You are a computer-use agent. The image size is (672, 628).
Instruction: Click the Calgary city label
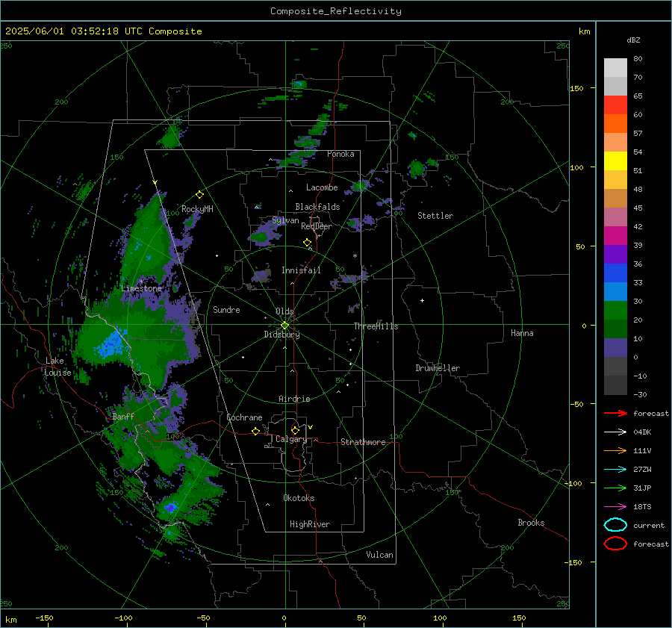pos(291,439)
